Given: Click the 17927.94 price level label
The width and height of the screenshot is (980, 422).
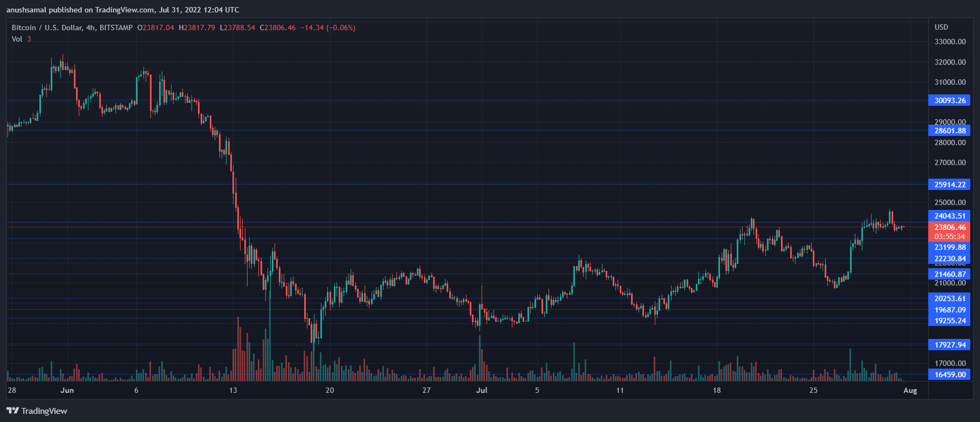Looking at the screenshot, I should [x=949, y=345].
